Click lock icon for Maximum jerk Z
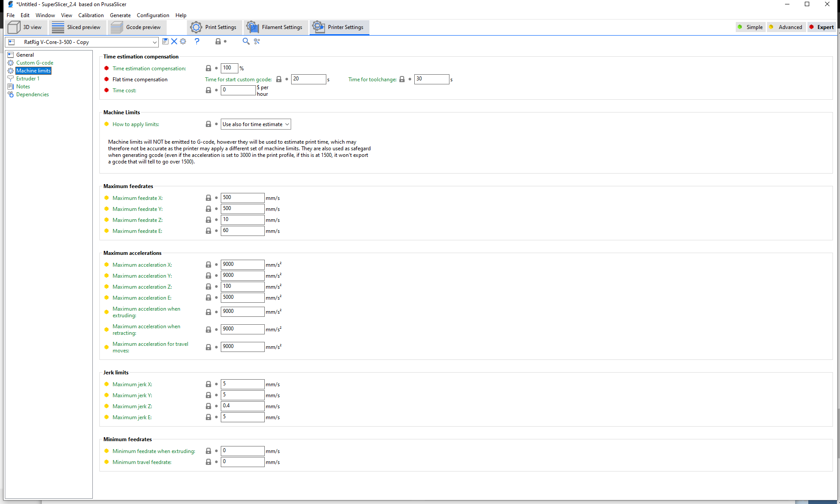 (208, 406)
